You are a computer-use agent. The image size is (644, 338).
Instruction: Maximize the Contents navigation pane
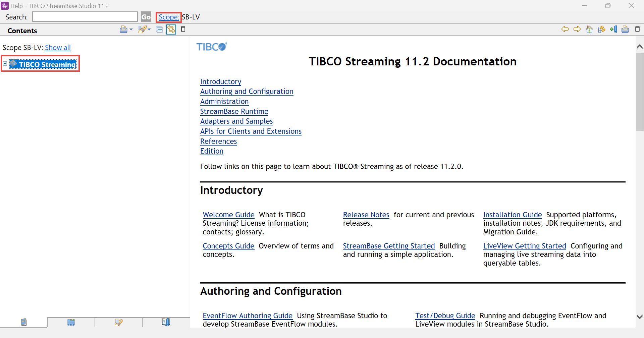click(183, 30)
